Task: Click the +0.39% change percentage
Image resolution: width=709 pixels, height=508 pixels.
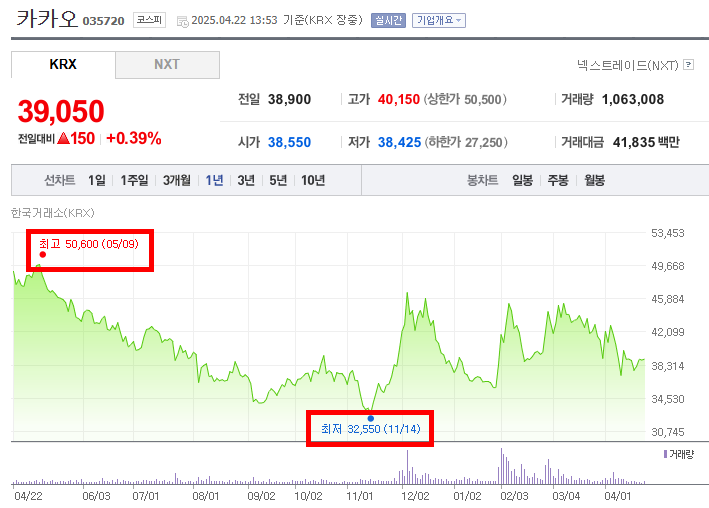Action: coord(134,138)
